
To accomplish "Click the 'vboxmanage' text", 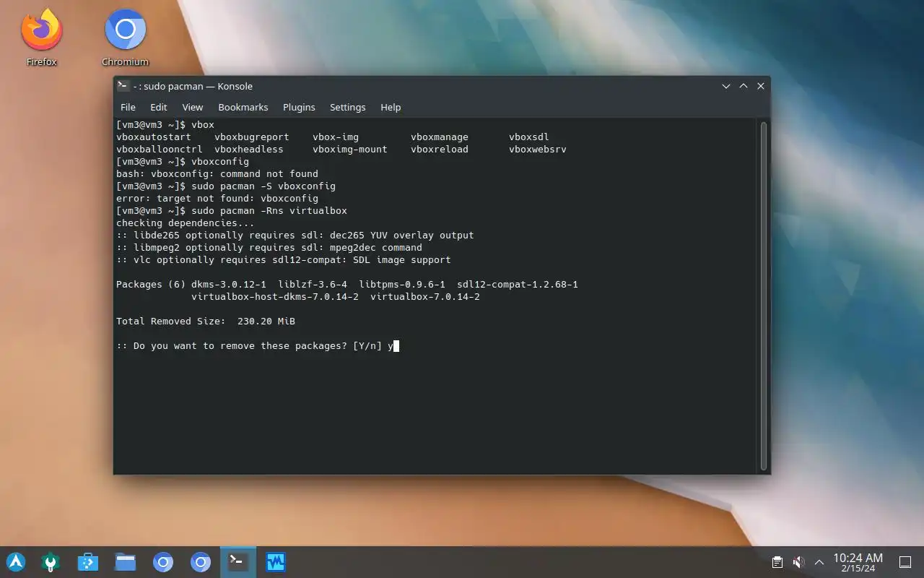I will tap(440, 137).
